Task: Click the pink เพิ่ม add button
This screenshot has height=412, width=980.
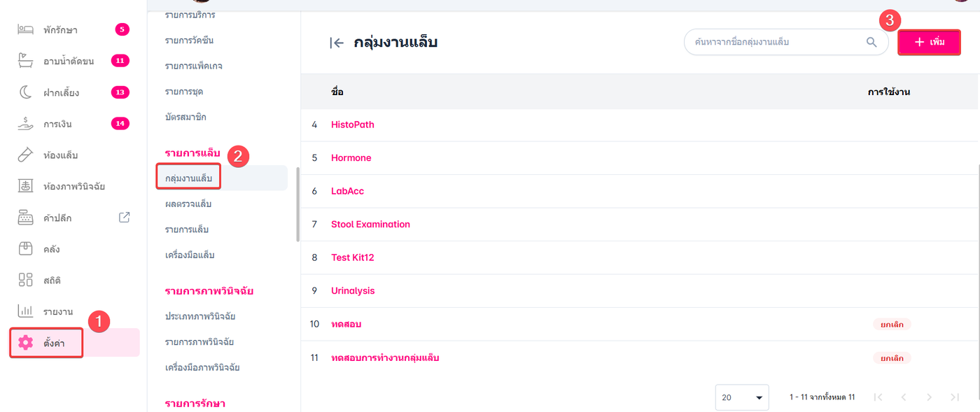Action: click(x=929, y=42)
